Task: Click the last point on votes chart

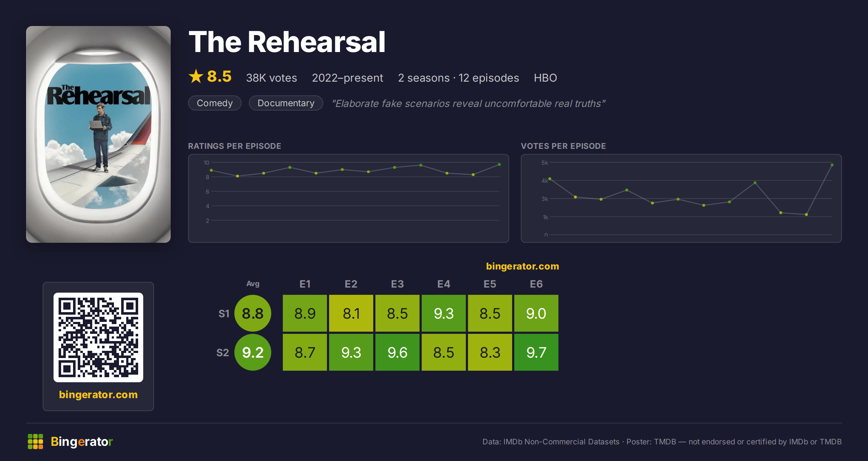Action: [x=832, y=165]
